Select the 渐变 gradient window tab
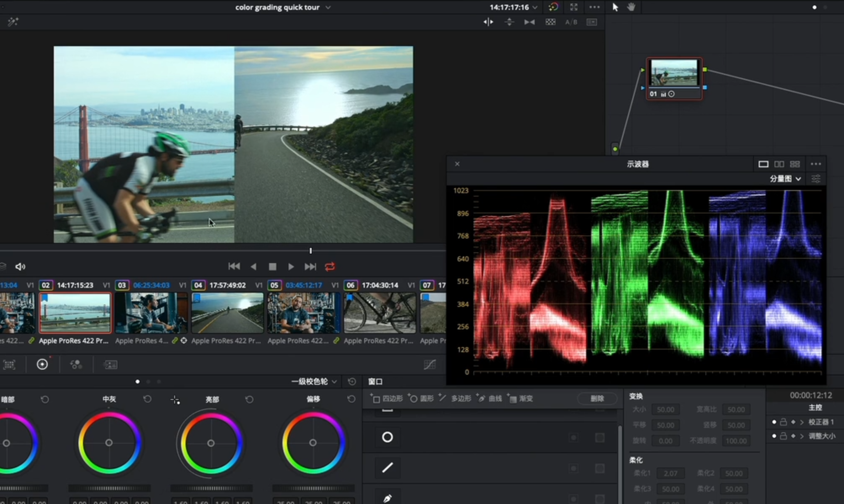Viewport: 844px width, 504px height. 521,399
